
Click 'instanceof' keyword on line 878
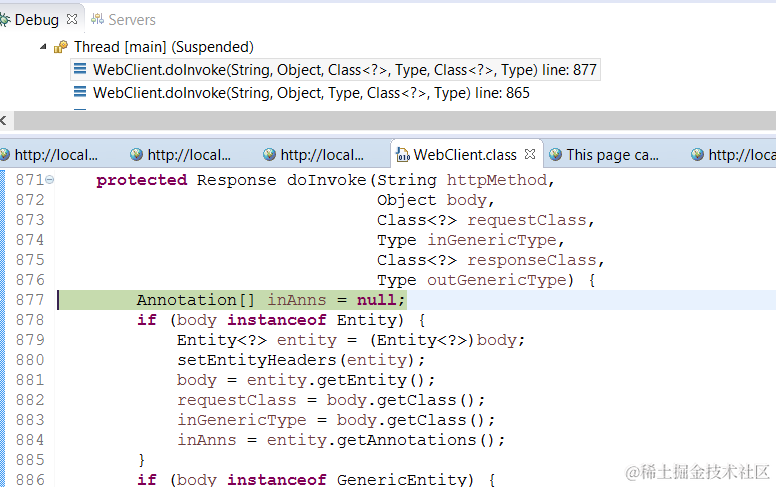(277, 320)
